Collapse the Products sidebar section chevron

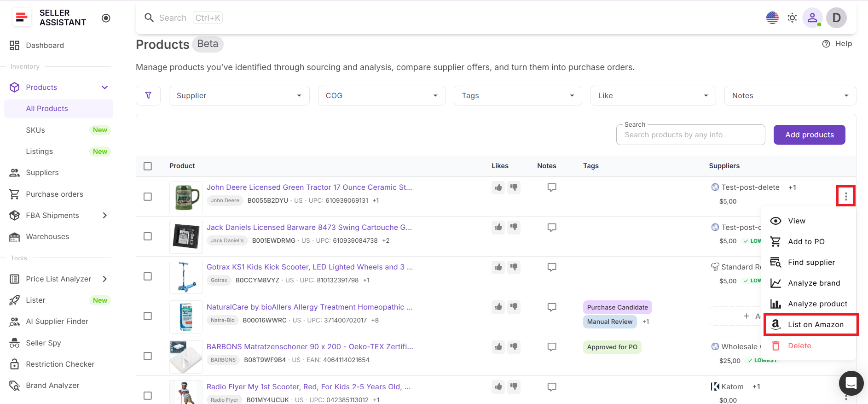coord(105,88)
